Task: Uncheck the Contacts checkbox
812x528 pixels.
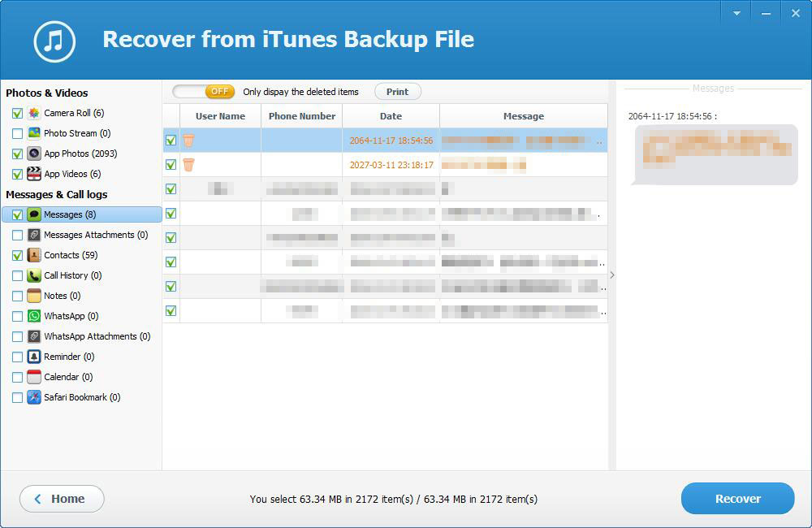Action: tap(18, 255)
